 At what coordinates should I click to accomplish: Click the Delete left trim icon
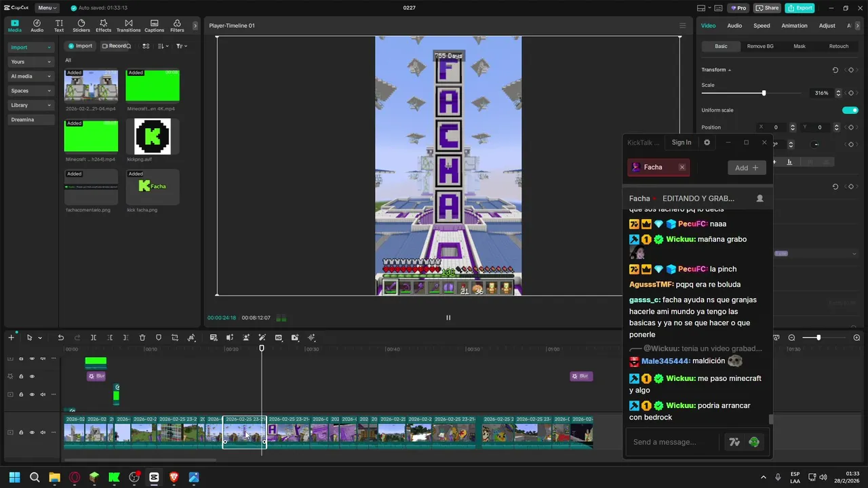point(109,338)
